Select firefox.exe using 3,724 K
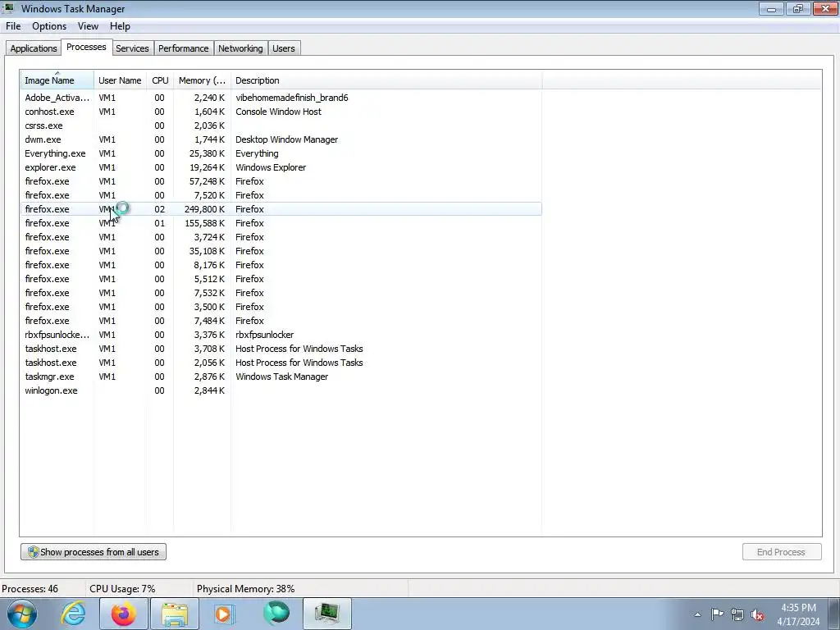The height and width of the screenshot is (630, 840). tap(281, 237)
